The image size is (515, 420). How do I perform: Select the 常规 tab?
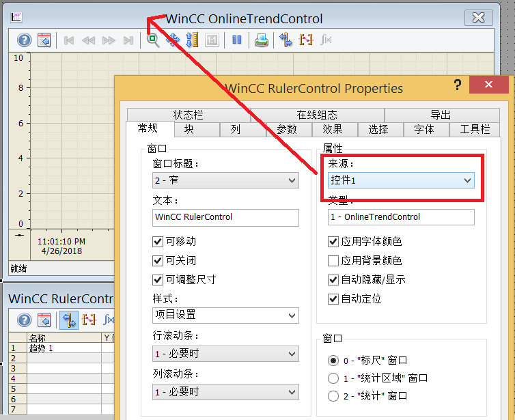coord(150,128)
